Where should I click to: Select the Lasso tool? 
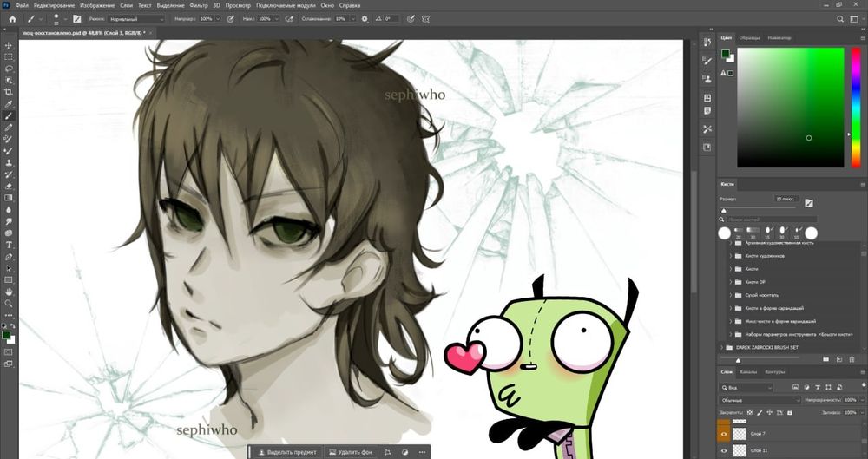click(9, 69)
